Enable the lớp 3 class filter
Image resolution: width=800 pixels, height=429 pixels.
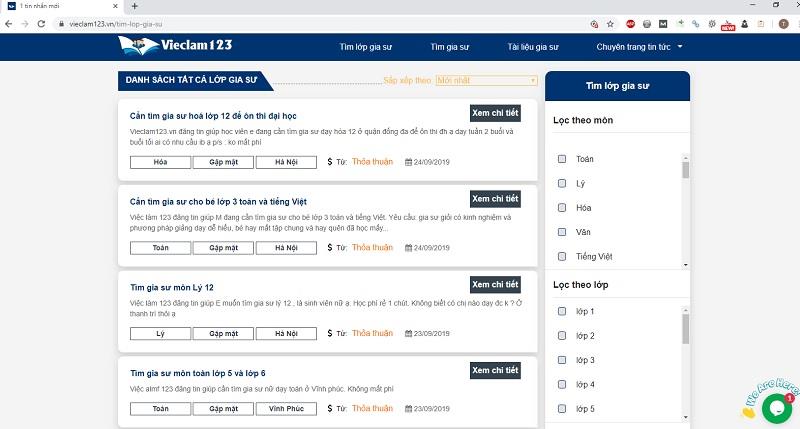pos(562,360)
